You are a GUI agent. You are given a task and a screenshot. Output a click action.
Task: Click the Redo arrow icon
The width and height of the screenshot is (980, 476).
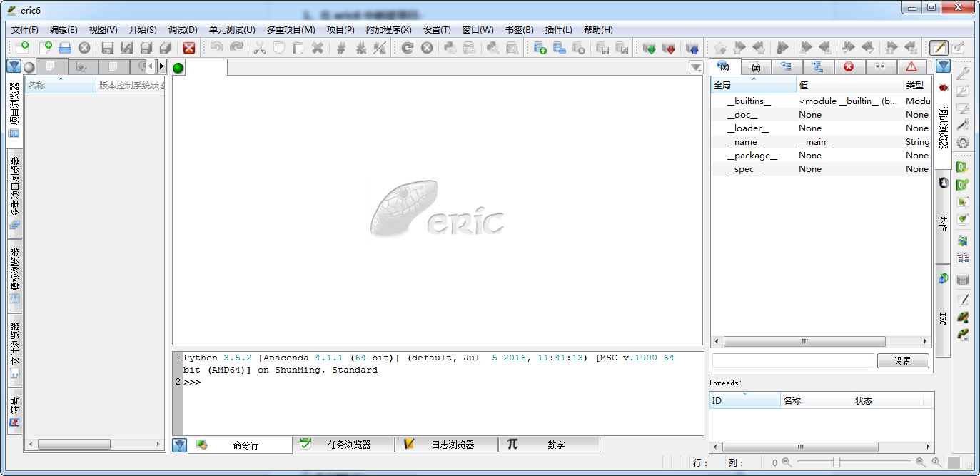tap(236, 48)
